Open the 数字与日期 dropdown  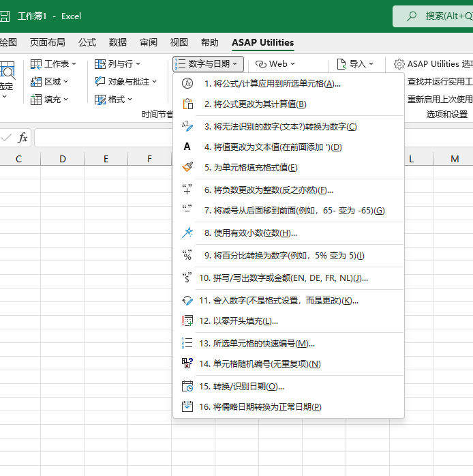[208, 64]
